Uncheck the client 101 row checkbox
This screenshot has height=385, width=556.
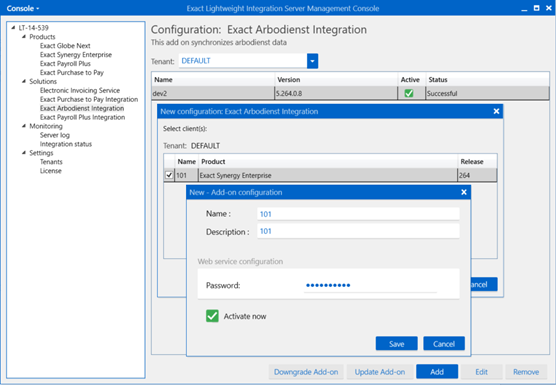169,175
